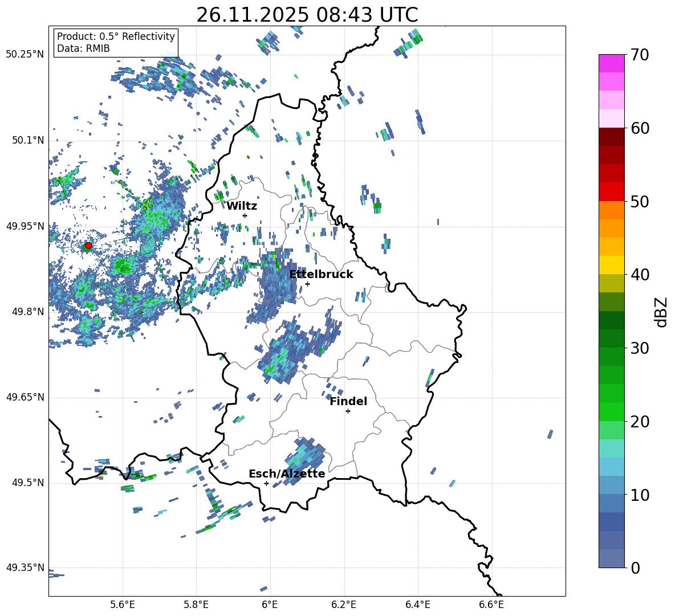Select the Ettelbruck city label
Screen dimensions: 675x616
(321, 274)
